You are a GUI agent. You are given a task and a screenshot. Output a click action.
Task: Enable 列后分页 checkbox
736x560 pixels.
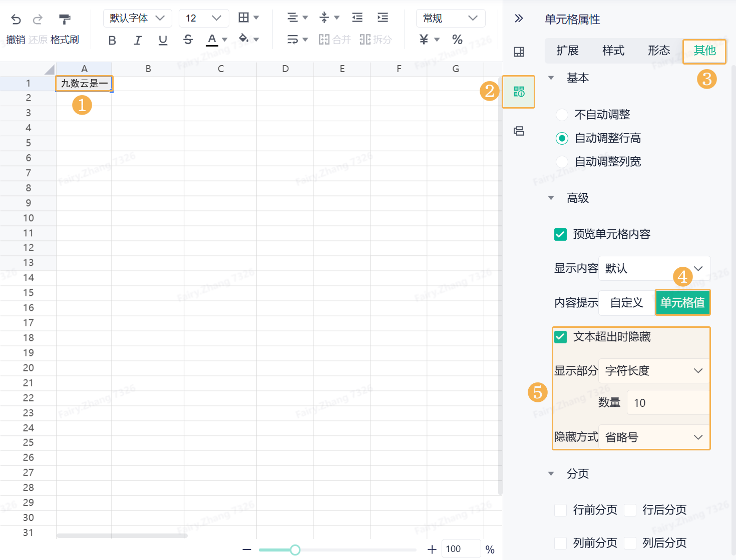[x=630, y=543]
